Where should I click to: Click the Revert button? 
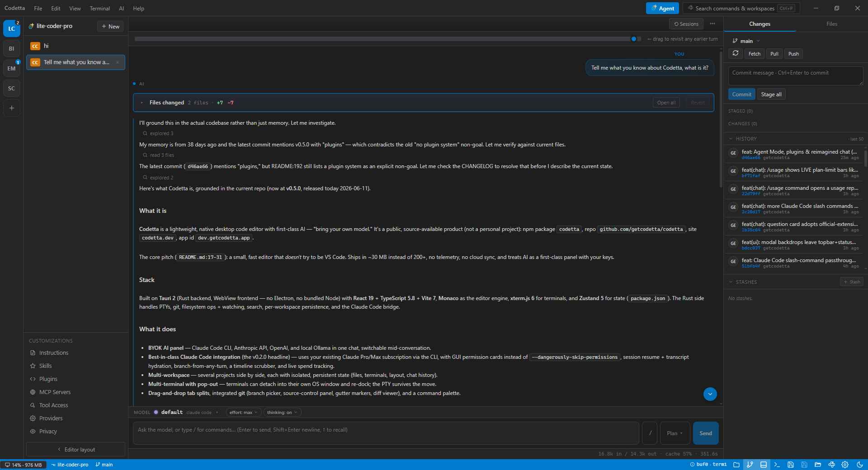[x=698, y=103]
